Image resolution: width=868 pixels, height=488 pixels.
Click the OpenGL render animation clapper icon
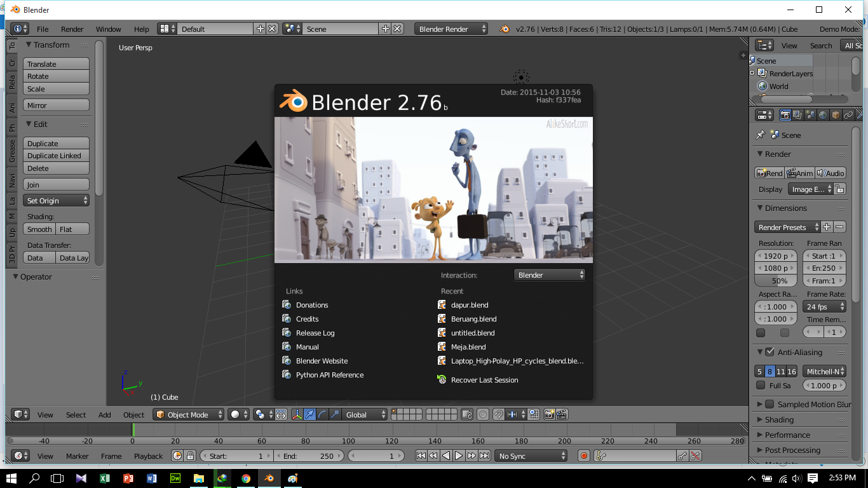click(562, 414)
